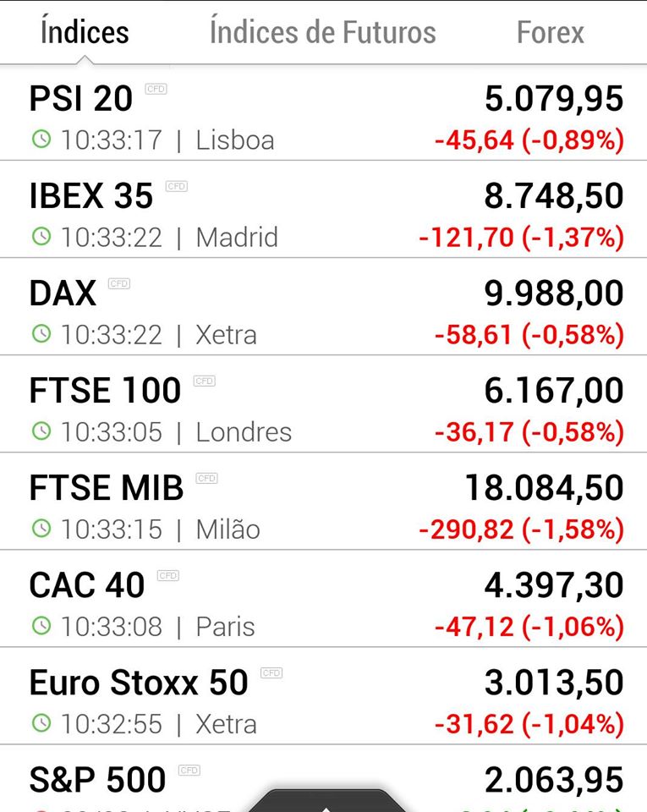Switch to the Índices de Futuros tab
647x812 pixels.
322,32
